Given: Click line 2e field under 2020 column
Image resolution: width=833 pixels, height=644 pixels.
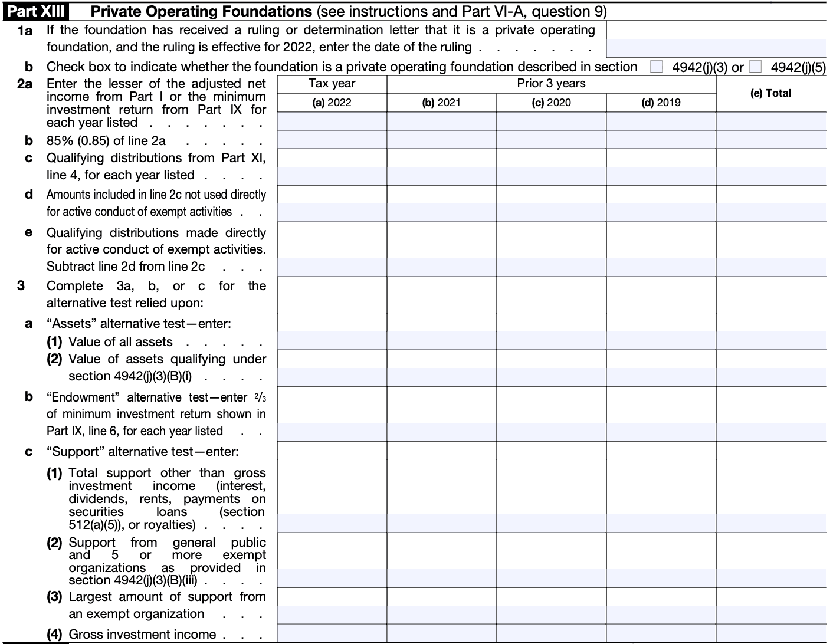Looking at the screenshot, I should pyautogui.click(x=551, y=267).
